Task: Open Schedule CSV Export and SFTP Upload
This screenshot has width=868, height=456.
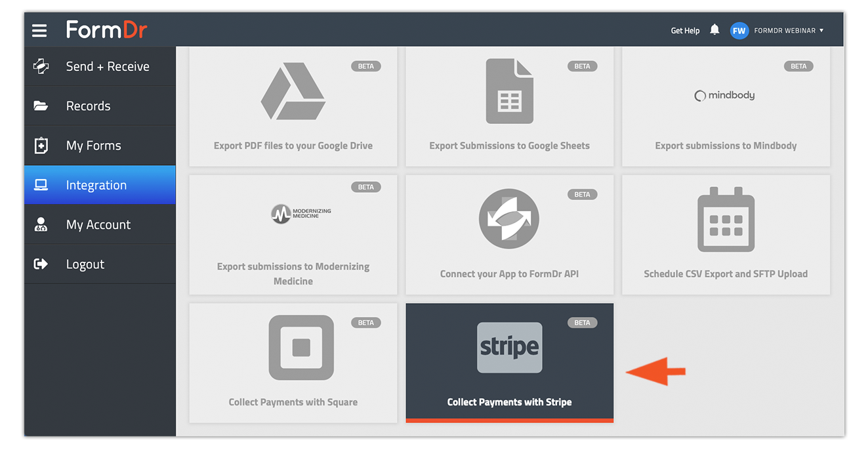Action: pos(726,234)
